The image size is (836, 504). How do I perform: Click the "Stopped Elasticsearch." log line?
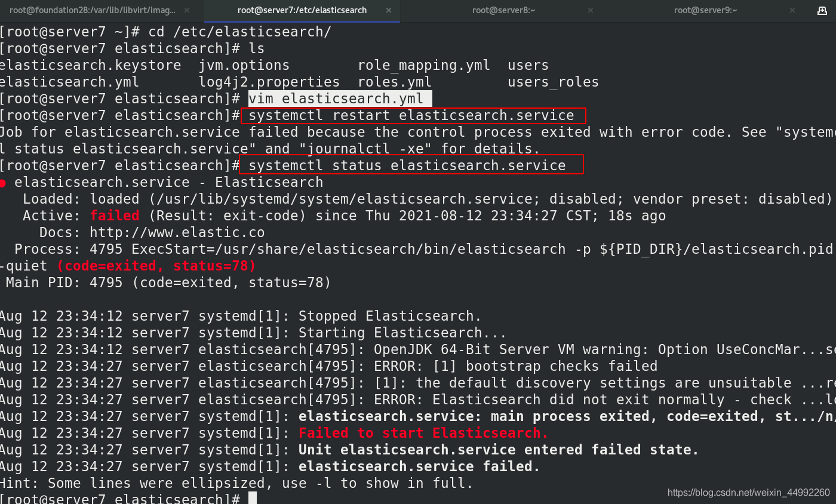click(x=241, y=316)
